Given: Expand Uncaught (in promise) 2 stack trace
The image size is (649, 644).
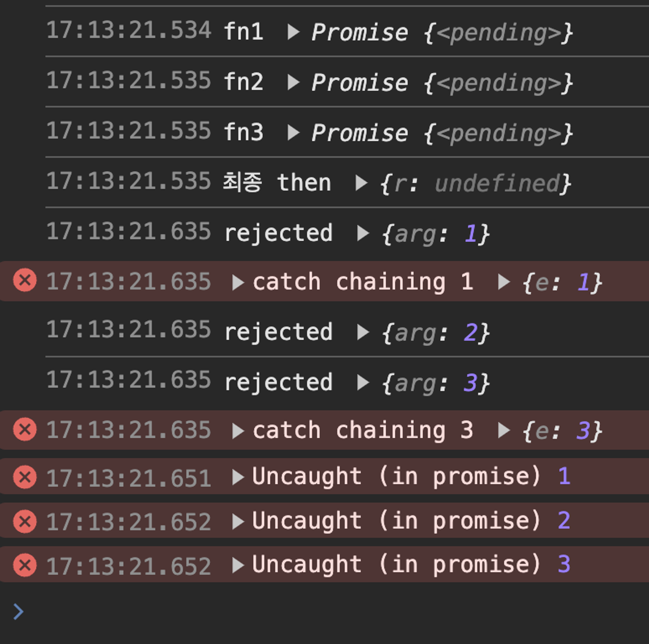Looking at the screenshot, I should click(x=238, y=522).
